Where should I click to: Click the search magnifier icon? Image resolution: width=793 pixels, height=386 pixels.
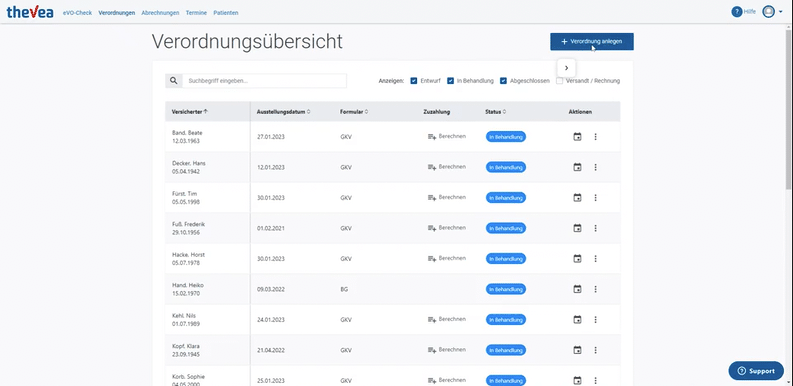pos(173,80)
